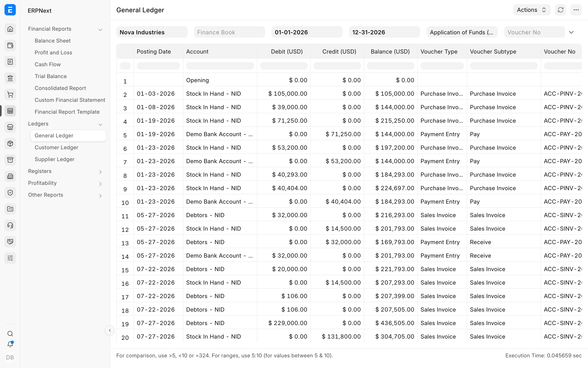The width and height of the screenshot is (588, 368).
Task: Click the Posting Date column header
Action: [158, 52]
